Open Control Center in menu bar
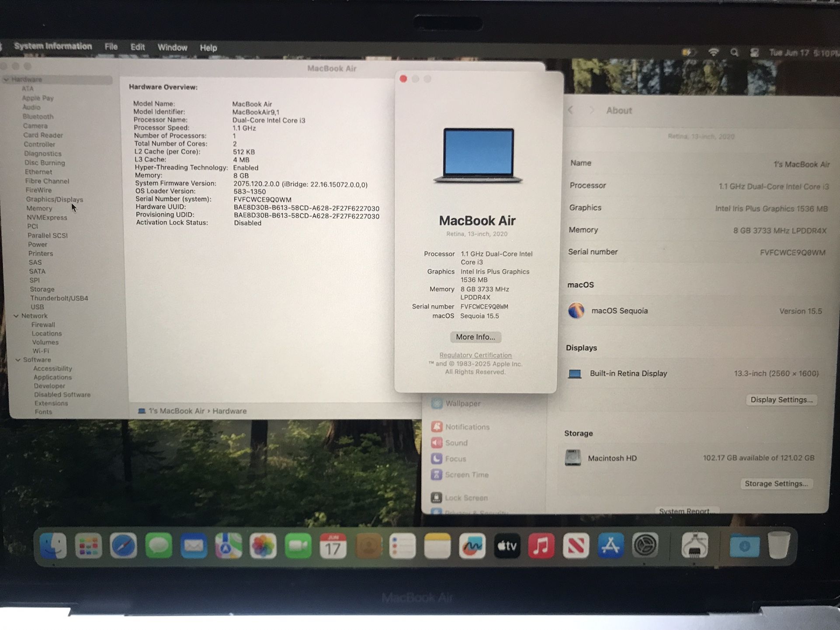 [x=755, y=52]
